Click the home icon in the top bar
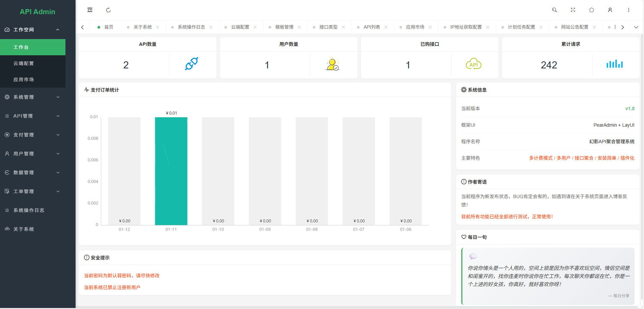This screenshot has height=309, width=644. pyautogui.click(x=591, y=10)
